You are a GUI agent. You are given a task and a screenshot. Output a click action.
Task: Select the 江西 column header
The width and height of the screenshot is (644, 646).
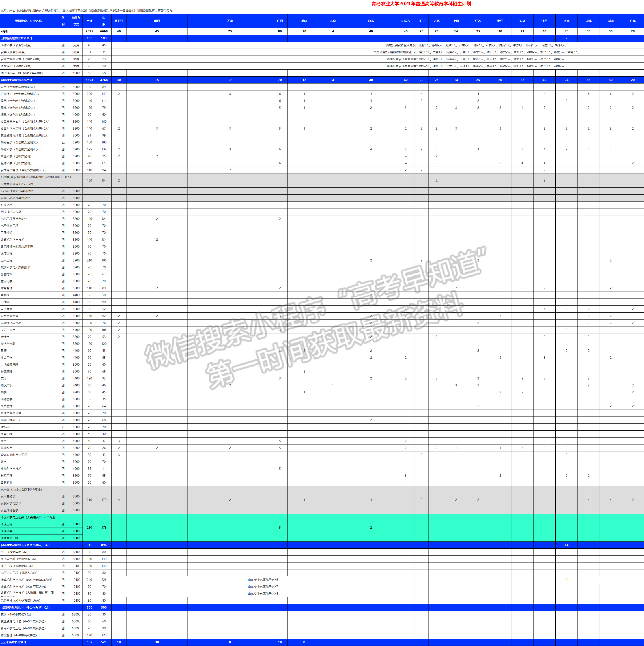tap(544, 21)
